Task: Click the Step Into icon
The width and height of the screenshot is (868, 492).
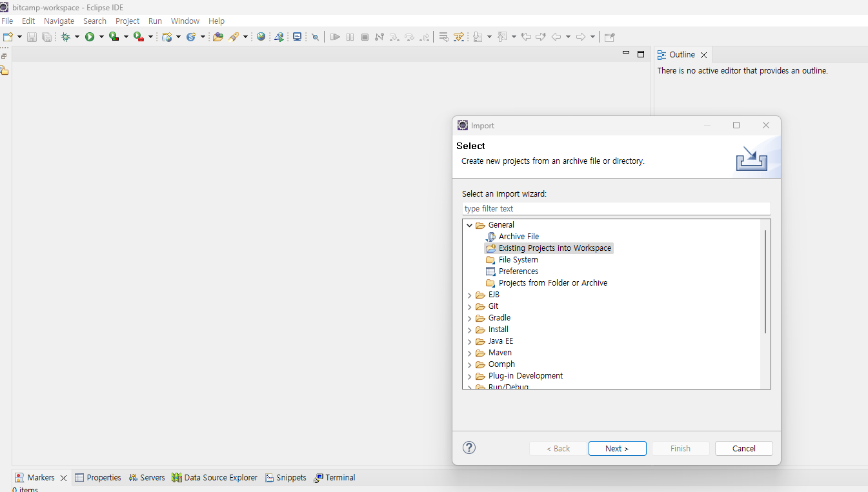Action: [x=394, y=37]
